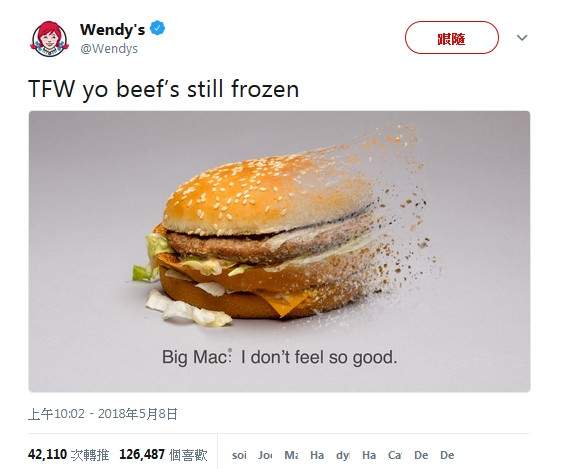Click the 'TFW yo beef's still frozen' text
This screenshot has height=469, width=563.
163,89
